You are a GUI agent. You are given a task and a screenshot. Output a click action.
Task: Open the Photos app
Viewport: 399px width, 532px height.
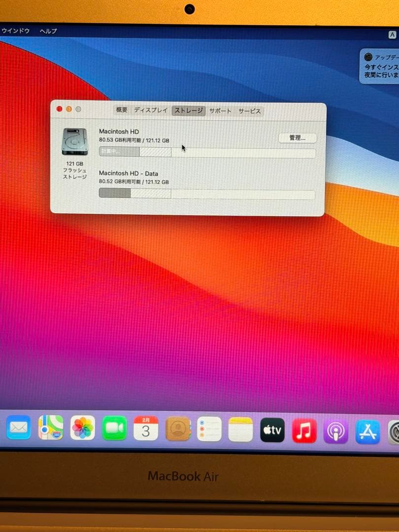point(82,428)
